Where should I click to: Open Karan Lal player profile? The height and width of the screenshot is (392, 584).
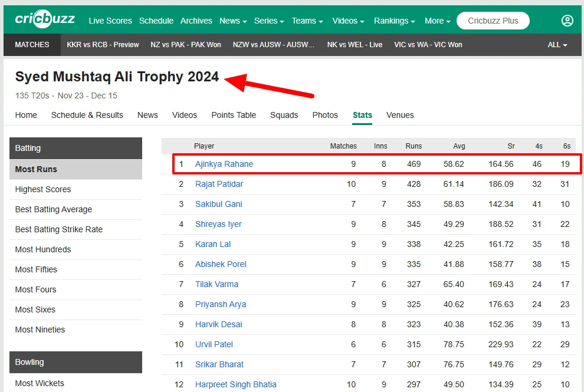(213, 245)
